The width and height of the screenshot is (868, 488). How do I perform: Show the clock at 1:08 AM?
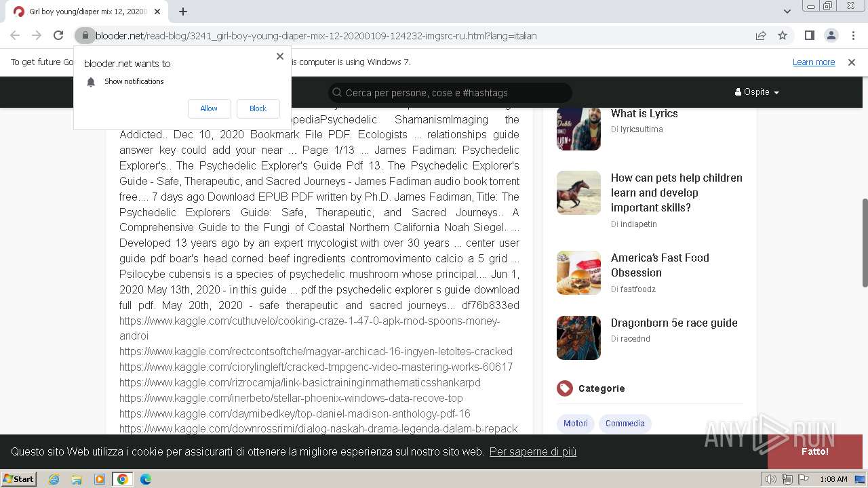pyautogui.click(x=833, y=479)
